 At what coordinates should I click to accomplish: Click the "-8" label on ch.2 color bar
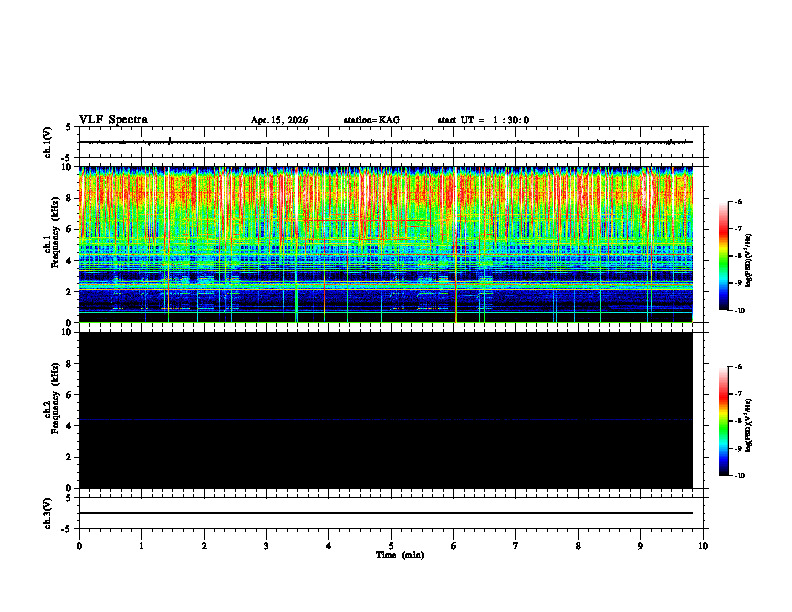tap(738, 421)
